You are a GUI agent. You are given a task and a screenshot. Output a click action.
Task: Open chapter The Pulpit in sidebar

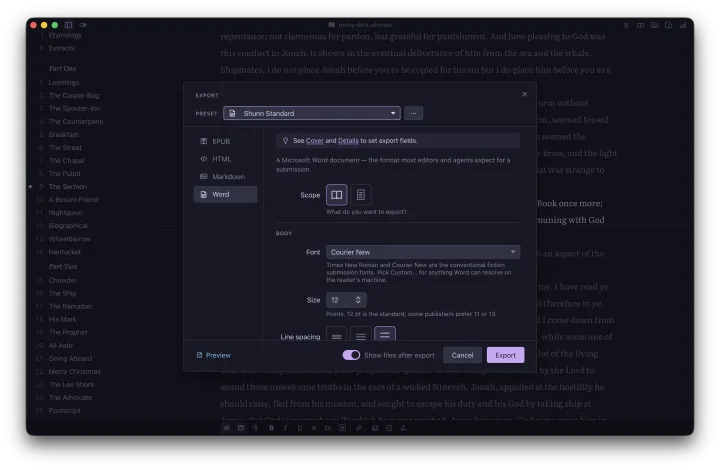pos(64,173)
